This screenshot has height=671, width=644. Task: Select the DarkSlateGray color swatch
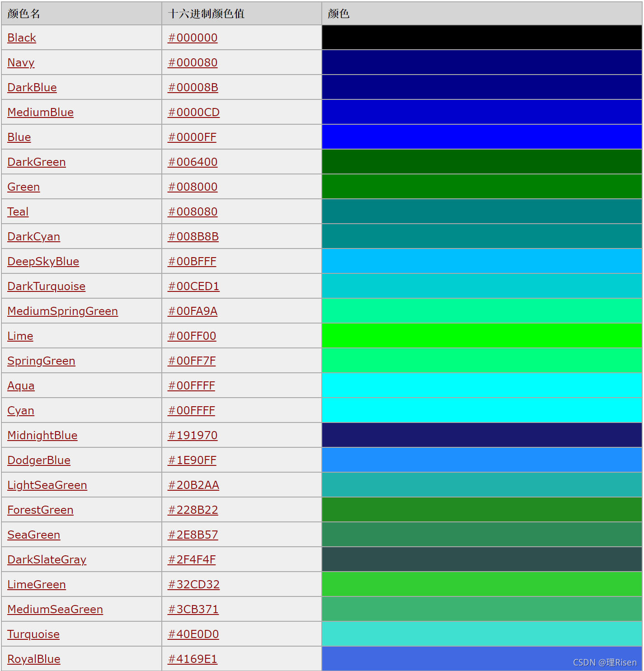tap(482, 559)
